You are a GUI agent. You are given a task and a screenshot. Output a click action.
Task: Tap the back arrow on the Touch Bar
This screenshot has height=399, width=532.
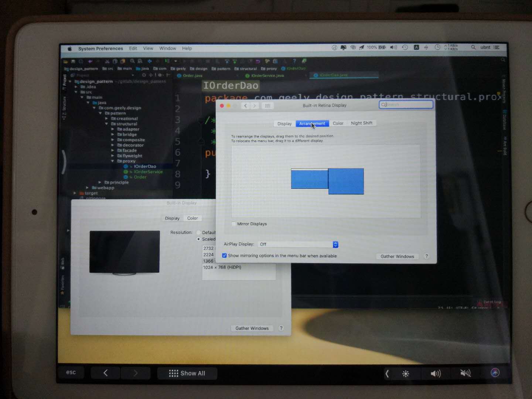pyautogui.click(x=106, y=373)
